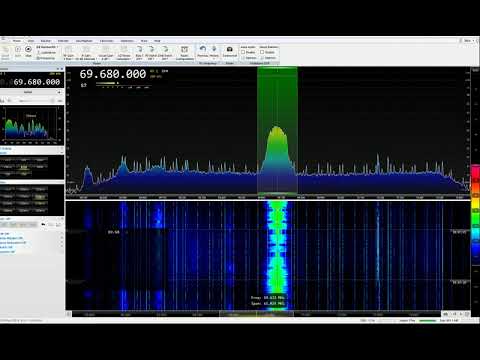Click the Select Radio icon
This screenshot has width=480, height=360.
coord(5,52)
